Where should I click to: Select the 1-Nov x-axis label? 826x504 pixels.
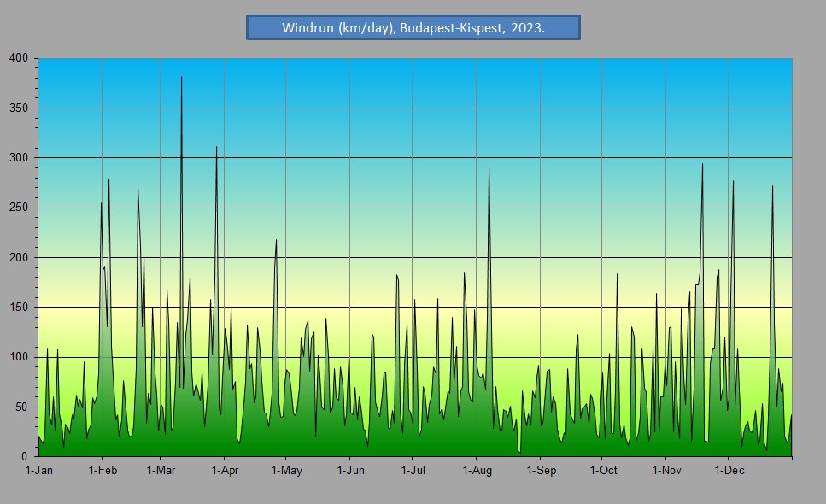point(666,470)
